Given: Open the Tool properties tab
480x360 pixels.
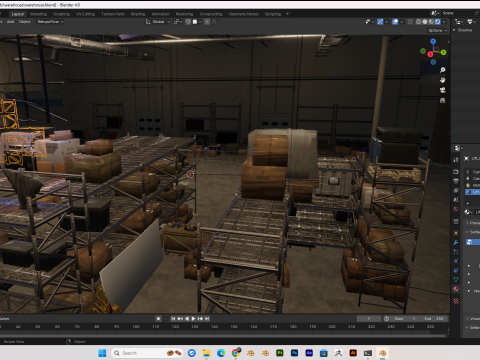Looking at the screenshot, I should click(456, 160).
